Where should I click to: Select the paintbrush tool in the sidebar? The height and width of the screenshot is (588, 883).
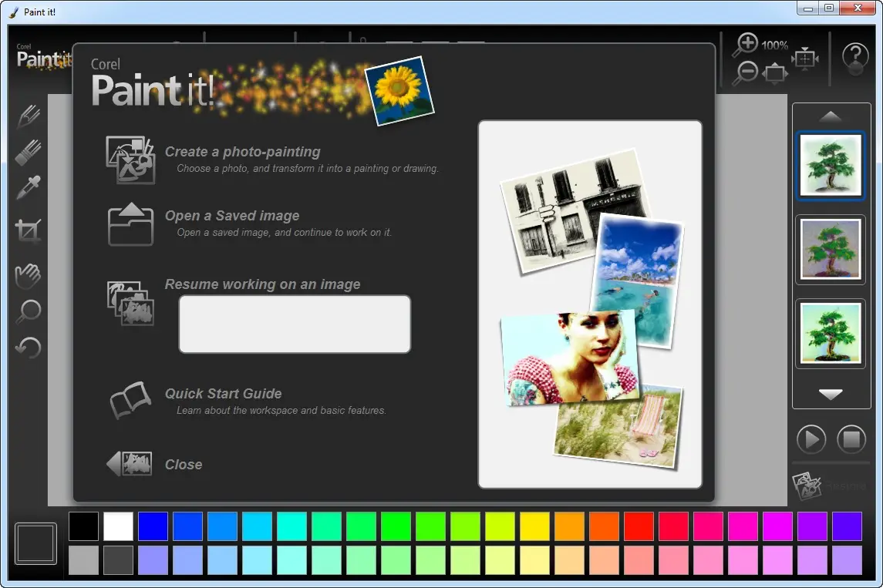click(28, 152)
